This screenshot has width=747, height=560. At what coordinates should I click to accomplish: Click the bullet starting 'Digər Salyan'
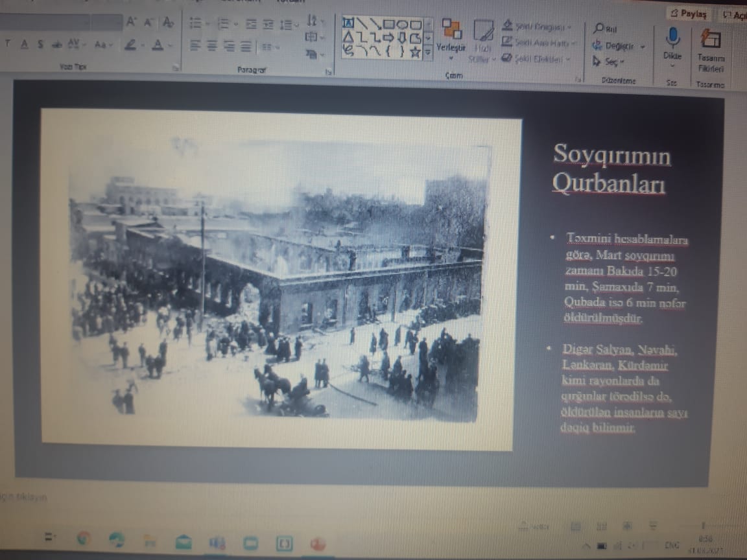click(x=624, y=388)
